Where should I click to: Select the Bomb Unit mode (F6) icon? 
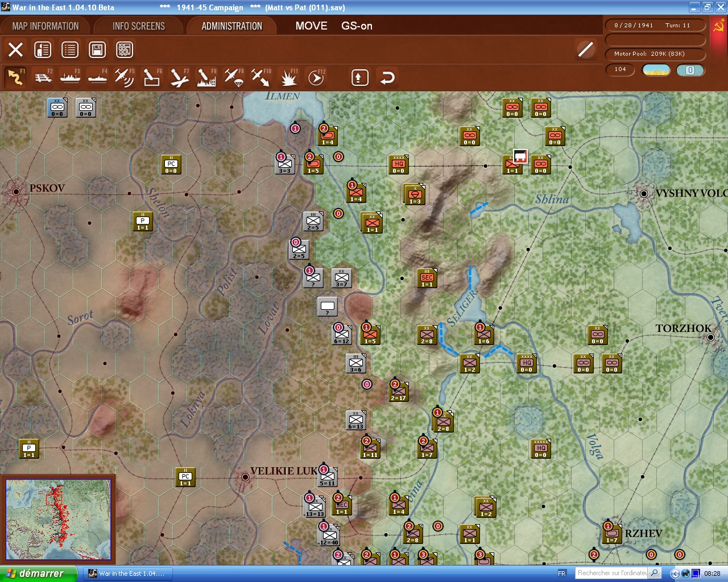click(152, 77)
